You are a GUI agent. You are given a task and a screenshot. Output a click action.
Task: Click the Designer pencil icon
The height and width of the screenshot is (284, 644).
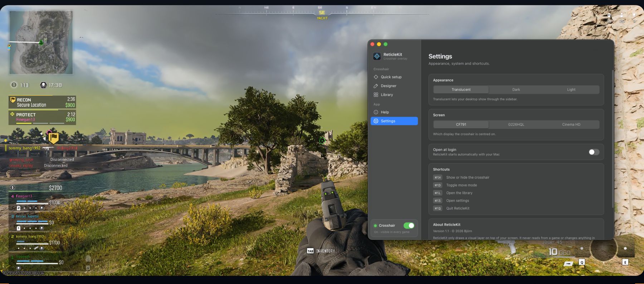coord(376,86)
